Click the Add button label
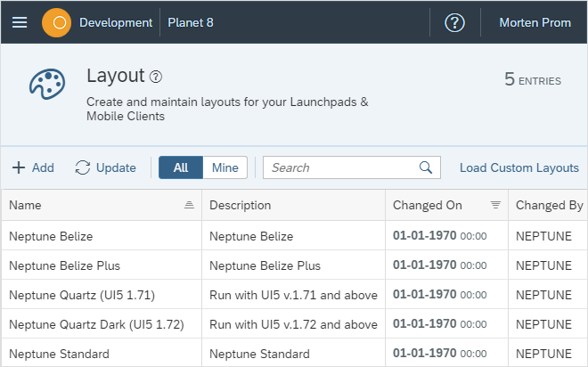The height and width of the screenshot is (367, 588). pyautogui.click(x=43, y=167)
